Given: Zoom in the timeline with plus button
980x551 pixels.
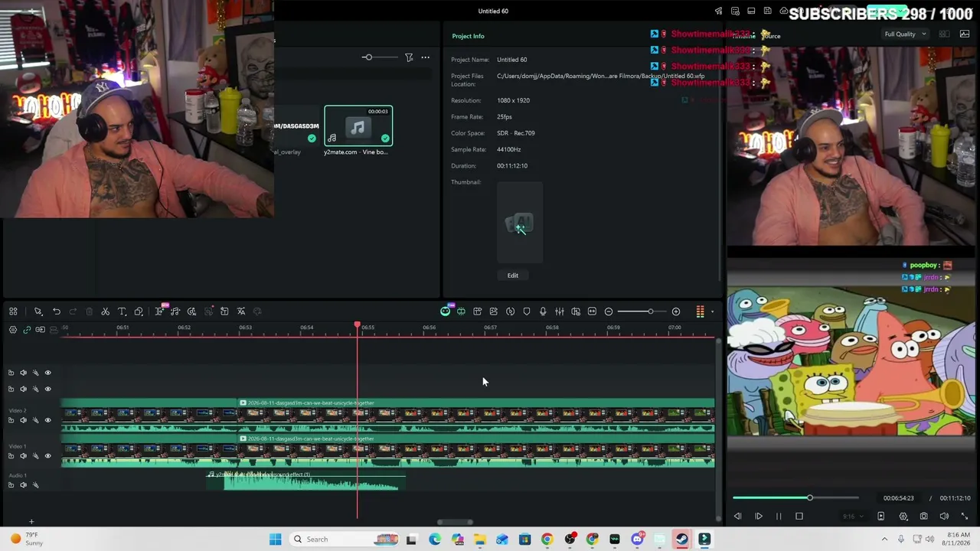Looking at the screenshot, I should click(x=676, y=311).
